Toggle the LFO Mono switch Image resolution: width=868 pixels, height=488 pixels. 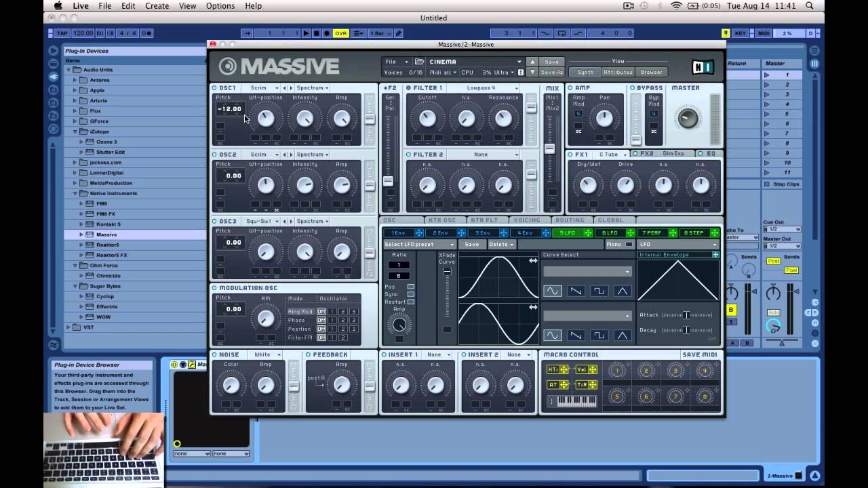click(629, 244)
